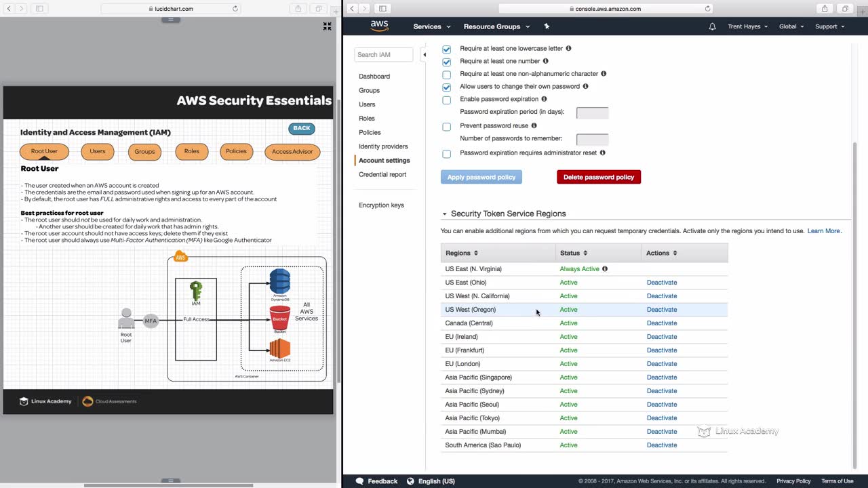Uncheck 'Allow users to change their own password'
868x488 pixels.
pyautogui.click(x=446, y=87)
